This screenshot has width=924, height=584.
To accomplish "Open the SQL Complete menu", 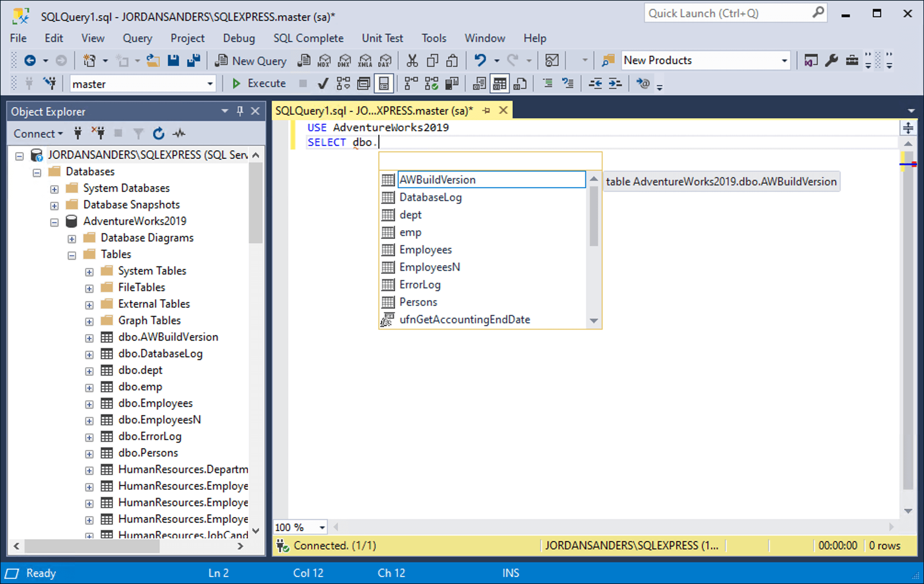I will tap(308, 38).
